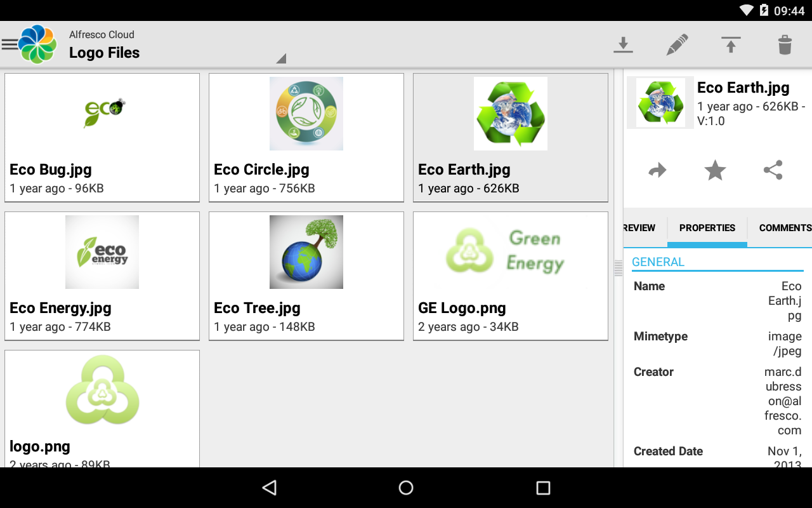Click the Eco Tree.jpg file name
The image size is (812, 508).
(x=257, y=308)
